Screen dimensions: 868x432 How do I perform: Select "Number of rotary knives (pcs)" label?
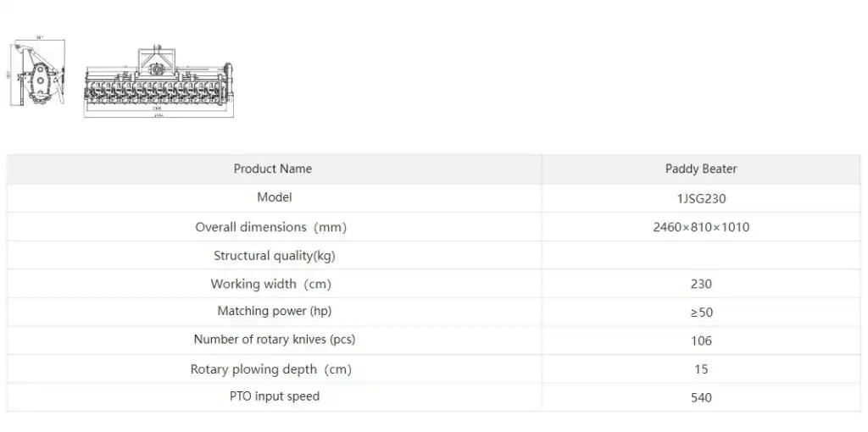274,340
